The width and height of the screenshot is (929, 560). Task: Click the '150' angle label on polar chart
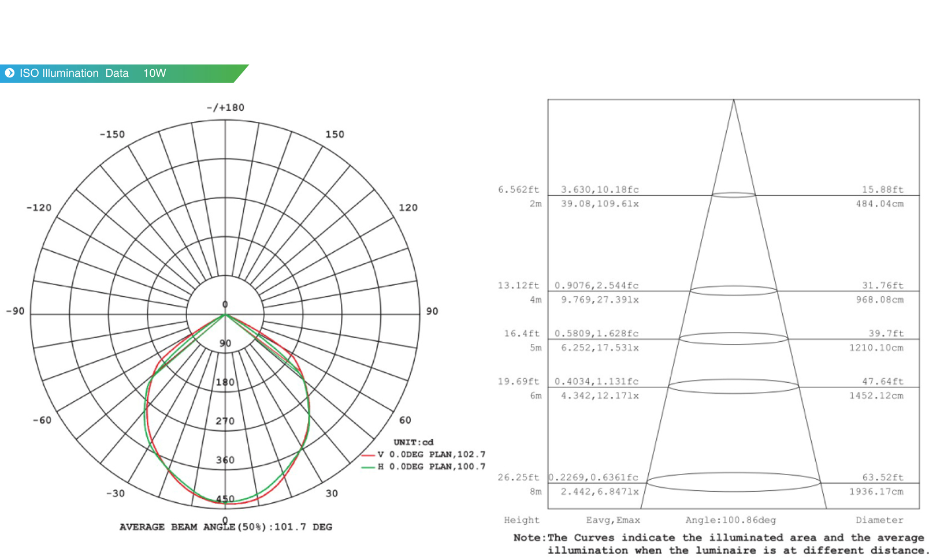(335, 135)
